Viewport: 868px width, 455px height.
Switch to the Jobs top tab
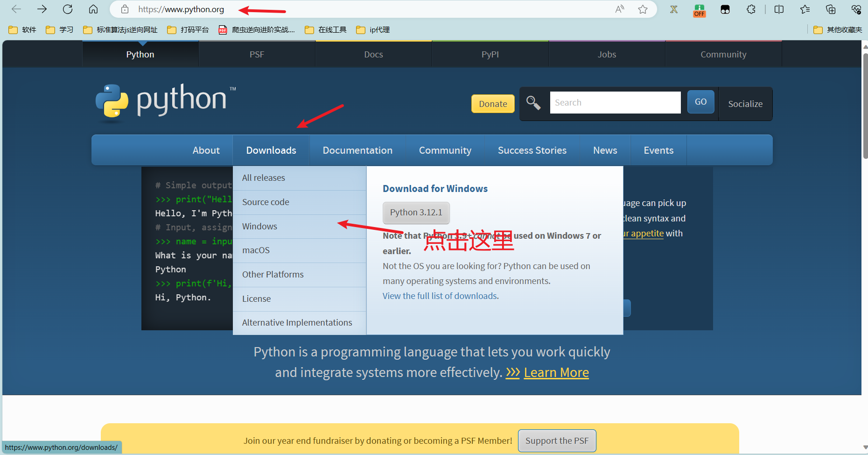coord(607,55)
